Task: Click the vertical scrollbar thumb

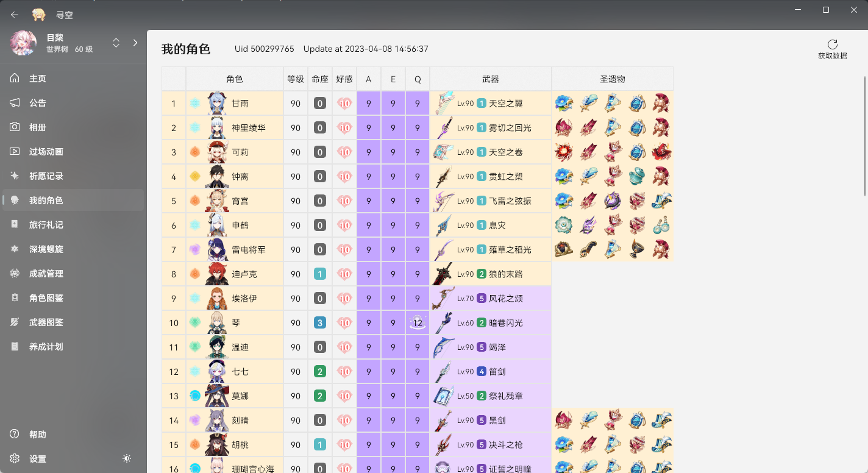Action: (x=865, y=135)
